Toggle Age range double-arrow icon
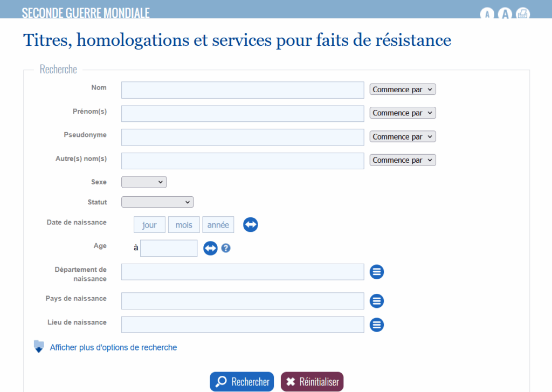The height and width of the screenshot is (392, 552). (x=210, y=248)
